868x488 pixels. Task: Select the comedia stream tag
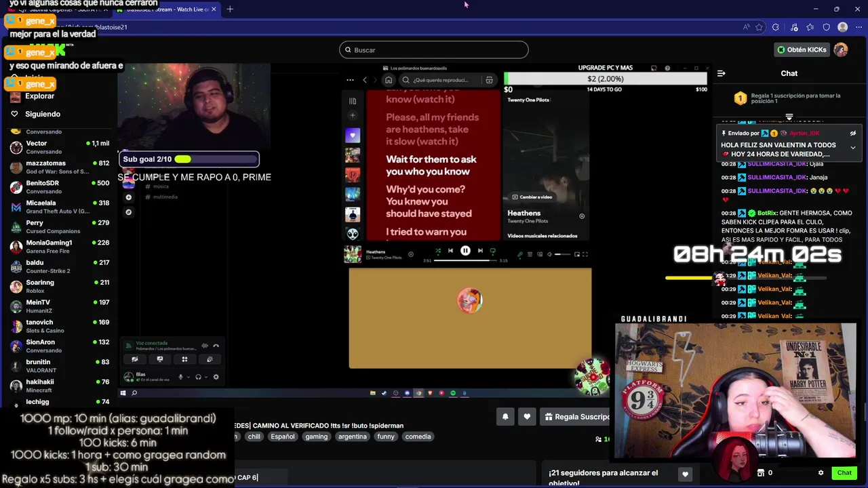tap(418, 436)
